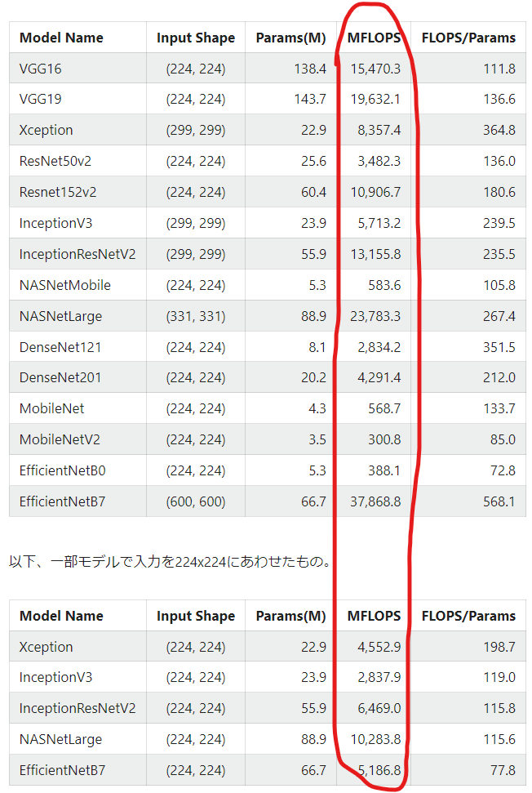Select the 5,713.2 MFLOPS cell
The image size is (532, 793).
[375, 224]
